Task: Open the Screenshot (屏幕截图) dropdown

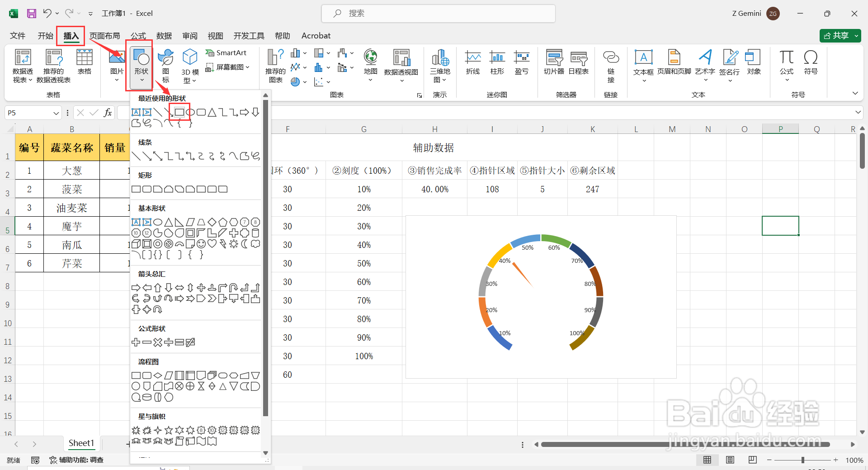Action: coord(227,67)
